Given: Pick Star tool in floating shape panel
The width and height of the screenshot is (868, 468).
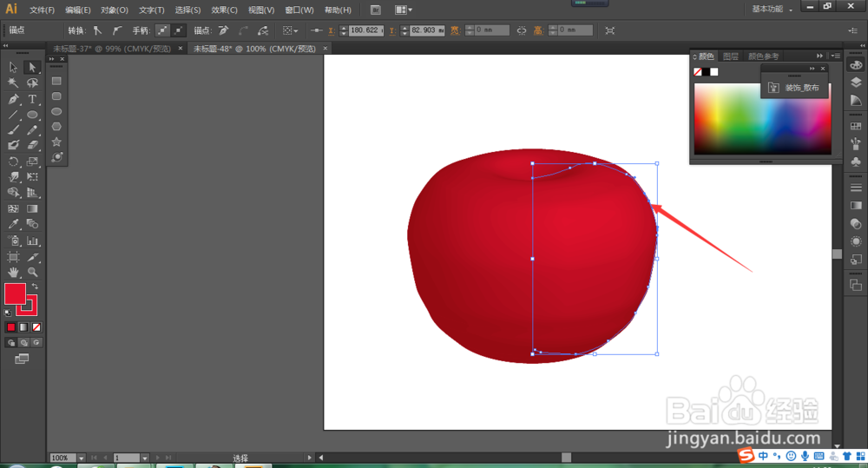Looking at the screenshot, I should (x=56, y=142).
